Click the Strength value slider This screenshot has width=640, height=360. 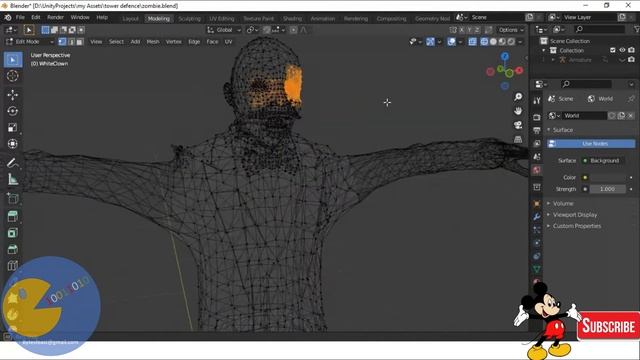607,189
